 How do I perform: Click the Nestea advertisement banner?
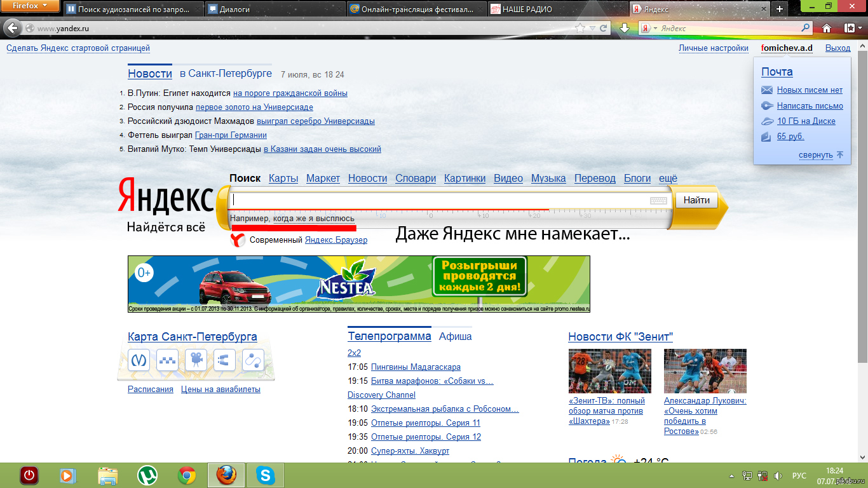[x=359, y=284]
